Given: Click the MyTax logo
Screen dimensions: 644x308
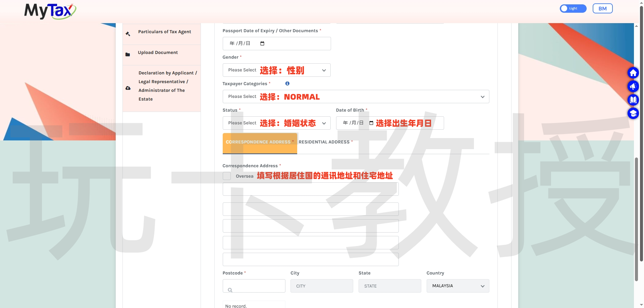Looking at the screenshot, I should (x=50, y=11).
